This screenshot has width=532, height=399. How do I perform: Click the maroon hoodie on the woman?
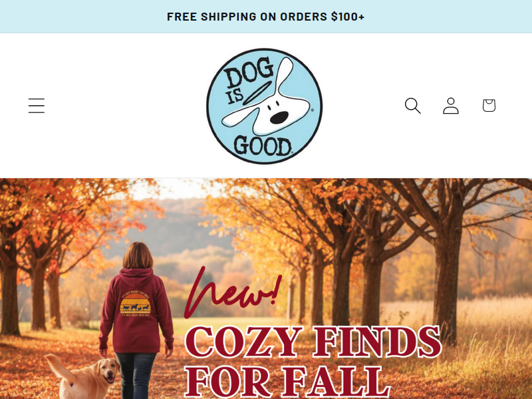point(136,311)
